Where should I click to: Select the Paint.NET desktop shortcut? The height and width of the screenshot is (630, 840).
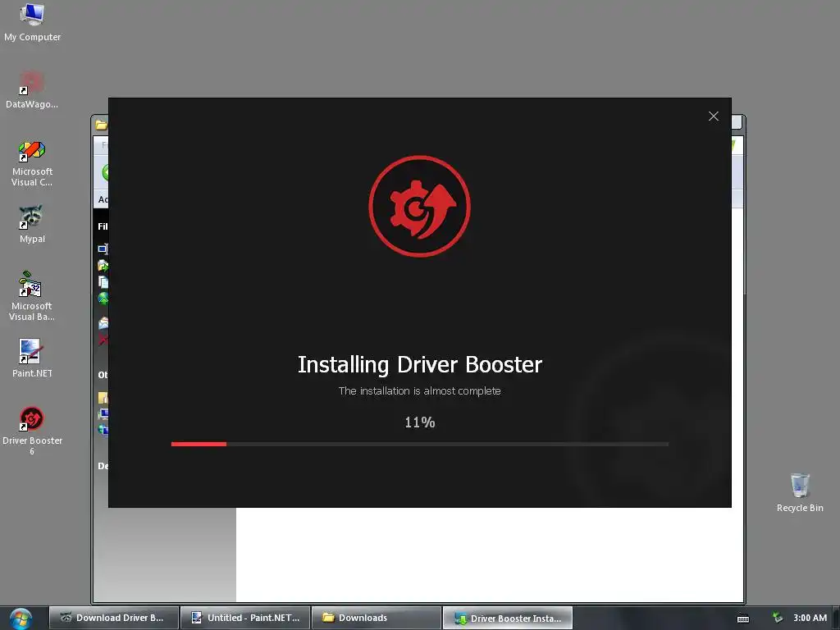tap(32, 358)
